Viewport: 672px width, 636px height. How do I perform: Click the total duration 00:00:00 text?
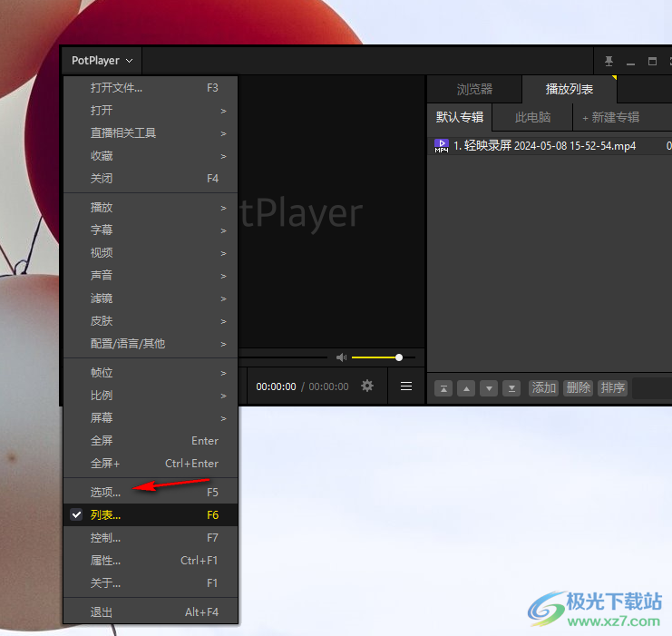coord(328,386)
